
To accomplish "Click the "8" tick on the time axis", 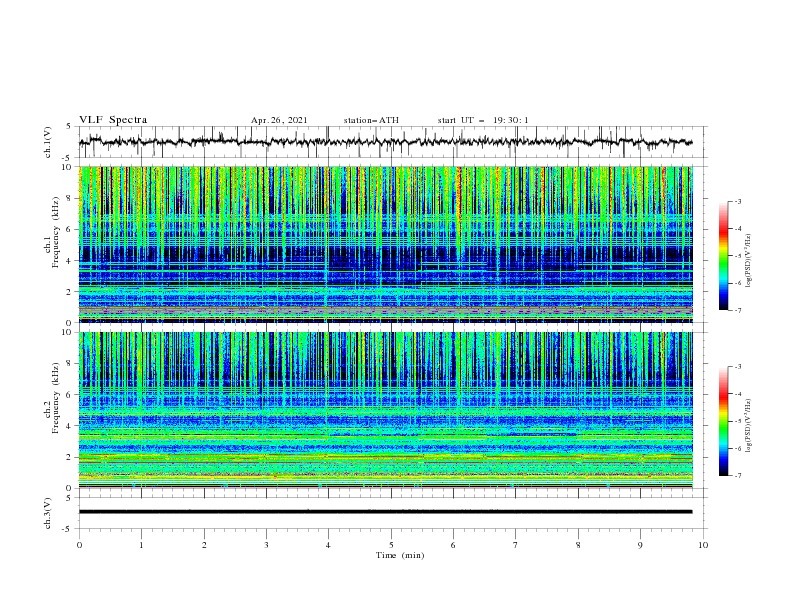I will (x=578, y=545).
